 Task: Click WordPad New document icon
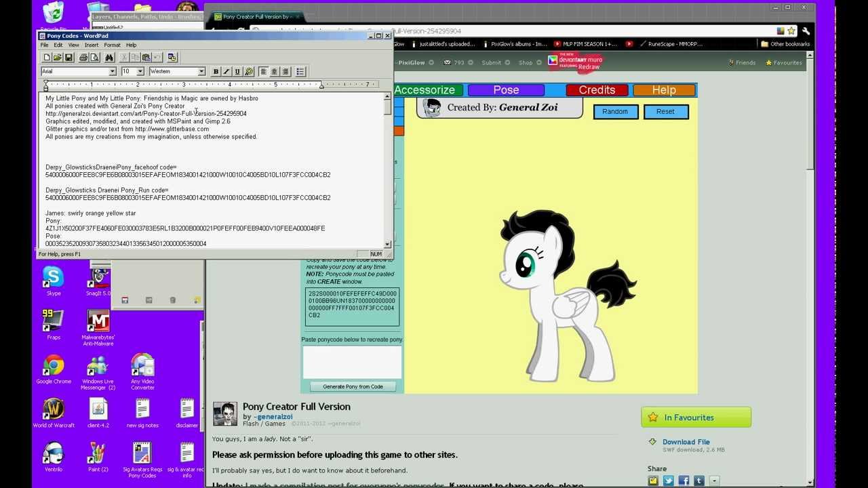46,58
